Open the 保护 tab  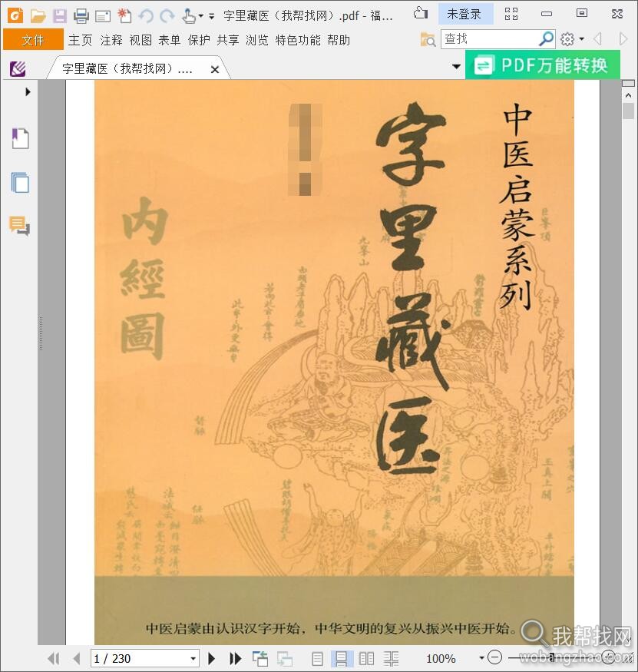(200, 40)
